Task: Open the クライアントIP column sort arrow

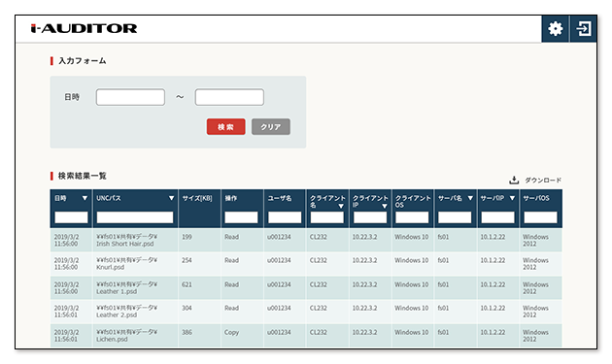Action: (385, 206)
